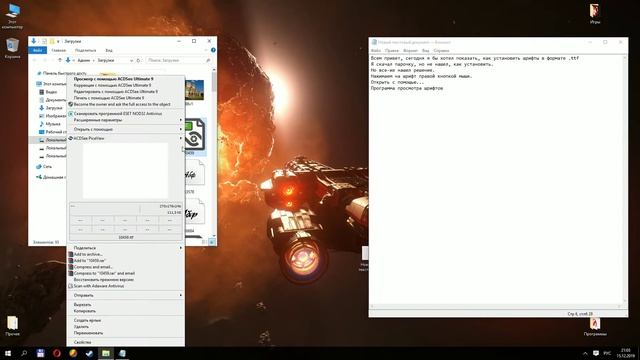The width and height of the screenshot is (640, 360).
Task: Select Загрузки in Explorer navigation pane
Action: (x=53, y=108)
